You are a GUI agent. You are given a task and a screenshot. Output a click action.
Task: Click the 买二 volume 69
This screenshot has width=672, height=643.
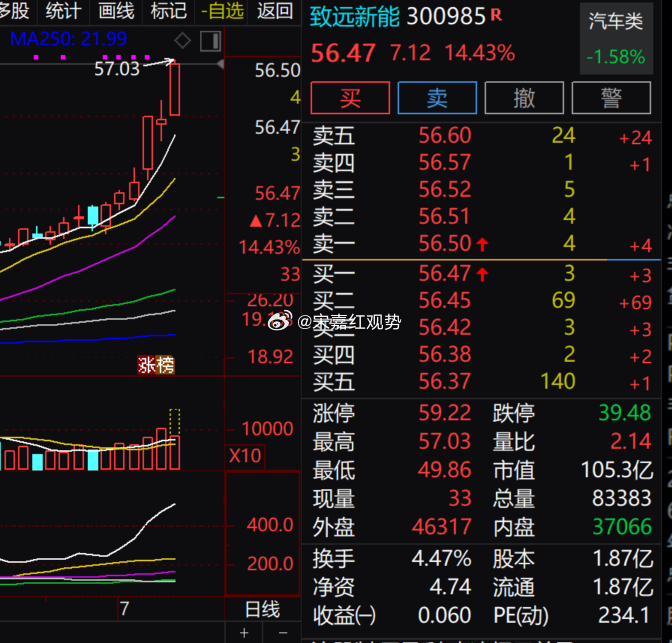click(563, 300)
